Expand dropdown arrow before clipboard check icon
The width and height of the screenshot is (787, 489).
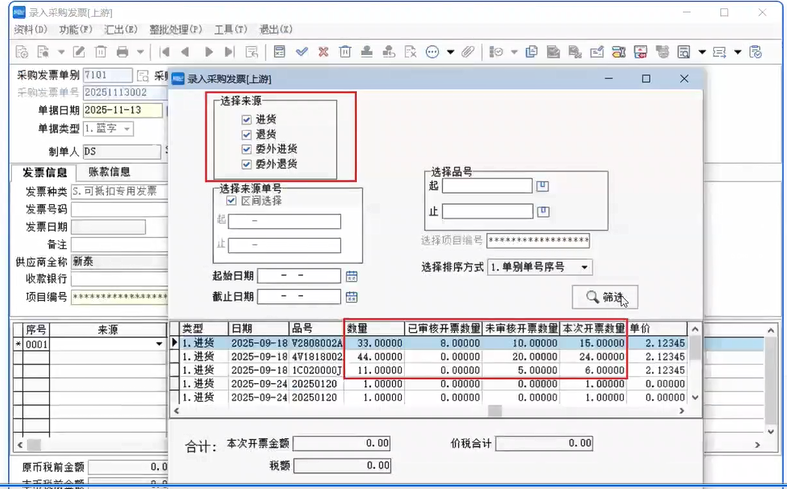point(737,52)
